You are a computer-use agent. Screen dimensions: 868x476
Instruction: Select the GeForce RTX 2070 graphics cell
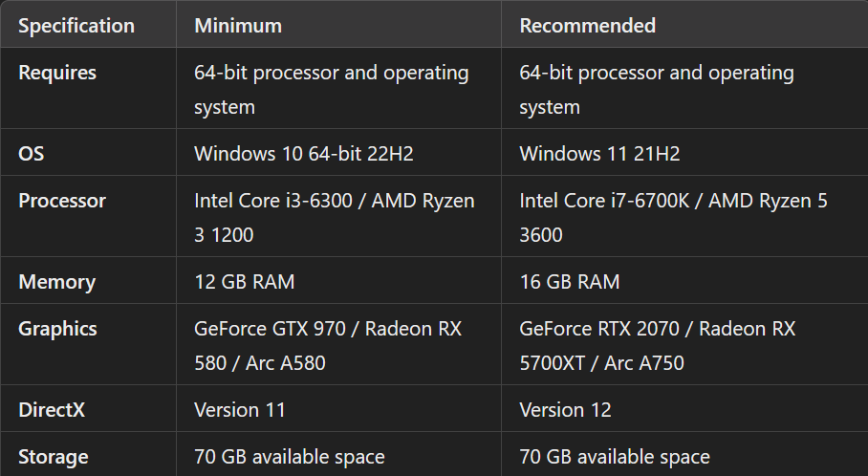[x=657, y=345]
